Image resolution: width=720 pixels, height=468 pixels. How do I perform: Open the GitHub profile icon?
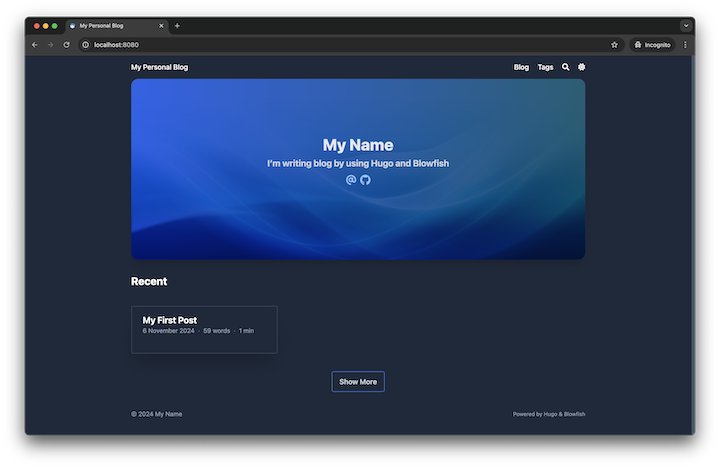pos(365,180)
